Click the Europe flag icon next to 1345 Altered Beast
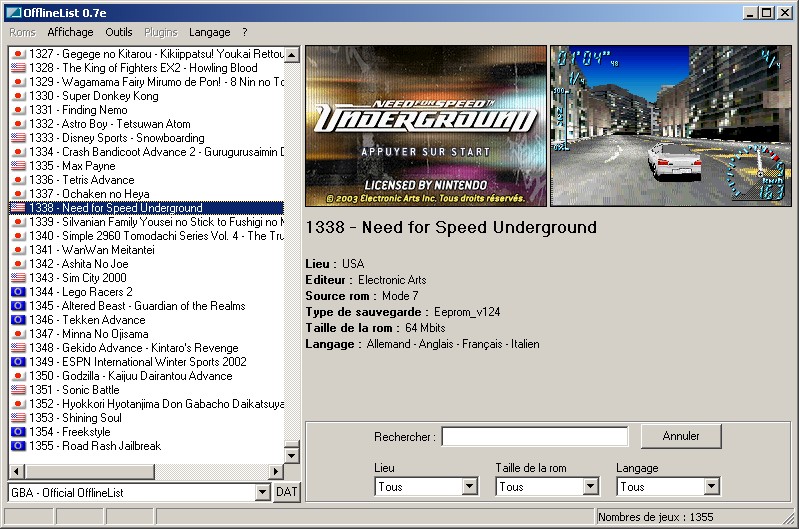 (18, 306)
